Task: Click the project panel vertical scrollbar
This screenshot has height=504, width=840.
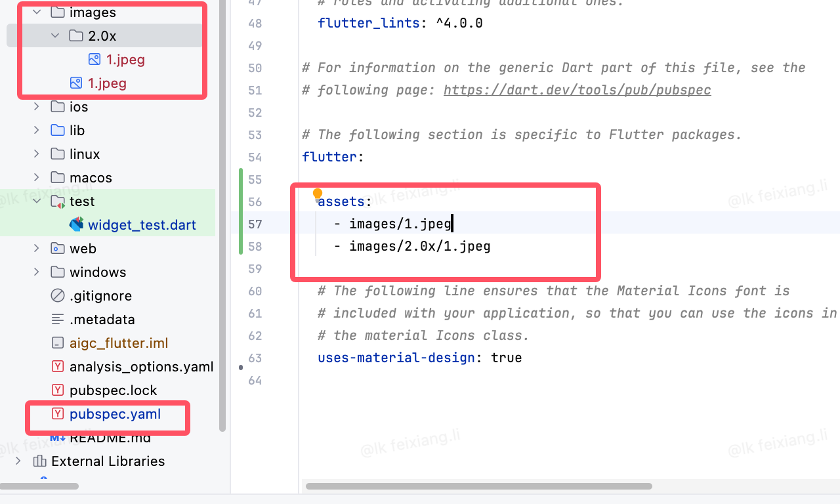Action: coord(222,217)
